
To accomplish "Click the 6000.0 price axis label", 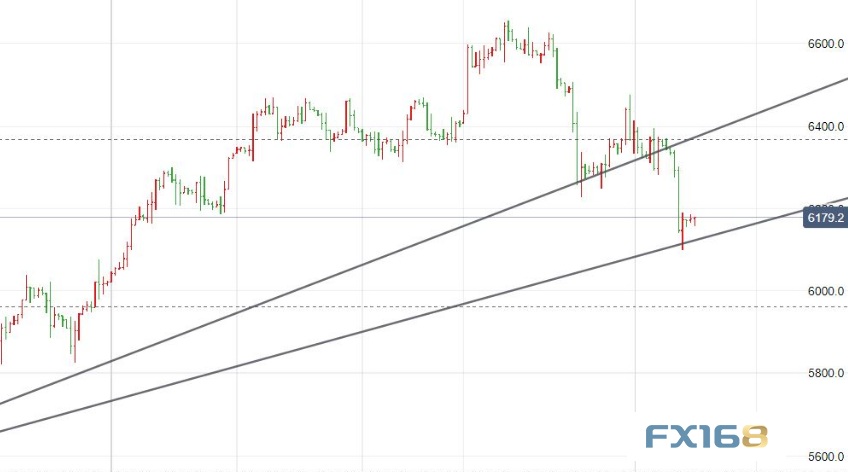I will (x=826, y=291).
